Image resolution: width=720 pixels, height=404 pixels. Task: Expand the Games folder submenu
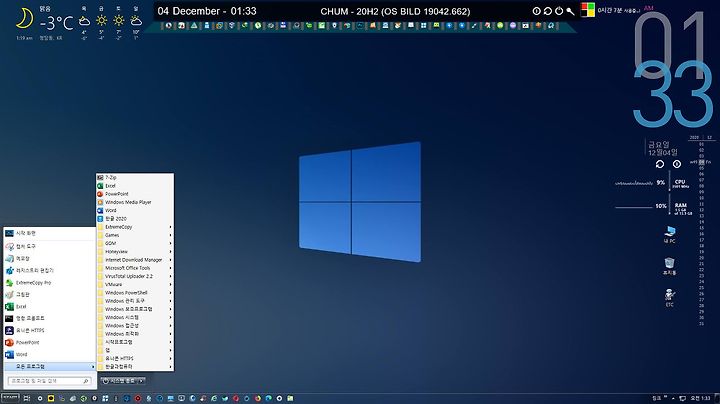135,235
